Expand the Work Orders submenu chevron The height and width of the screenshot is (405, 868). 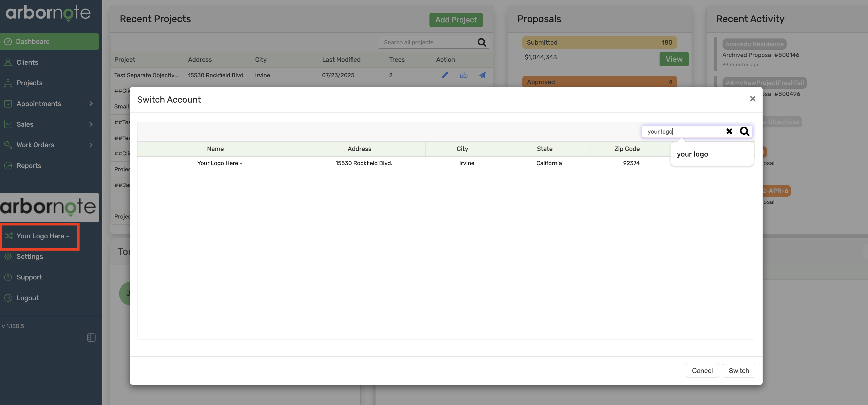[91, 145]
